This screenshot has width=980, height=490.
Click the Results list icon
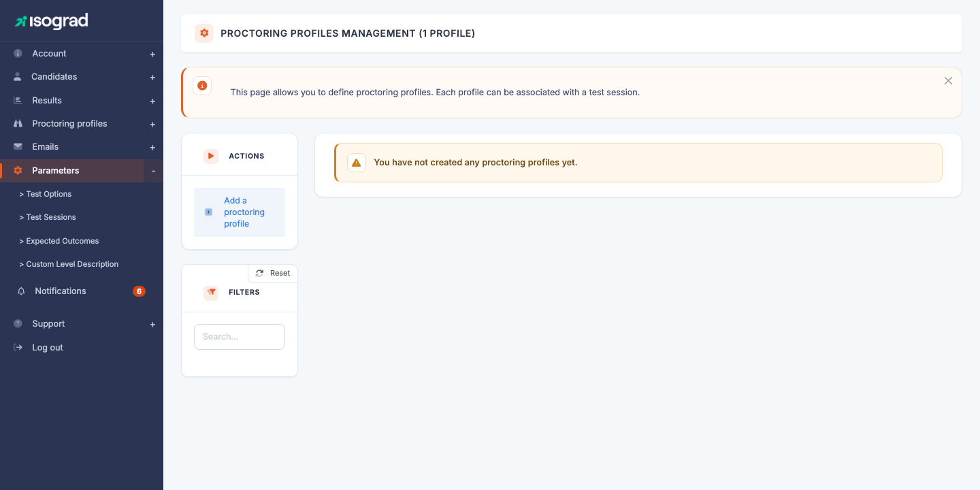[18, 100]
